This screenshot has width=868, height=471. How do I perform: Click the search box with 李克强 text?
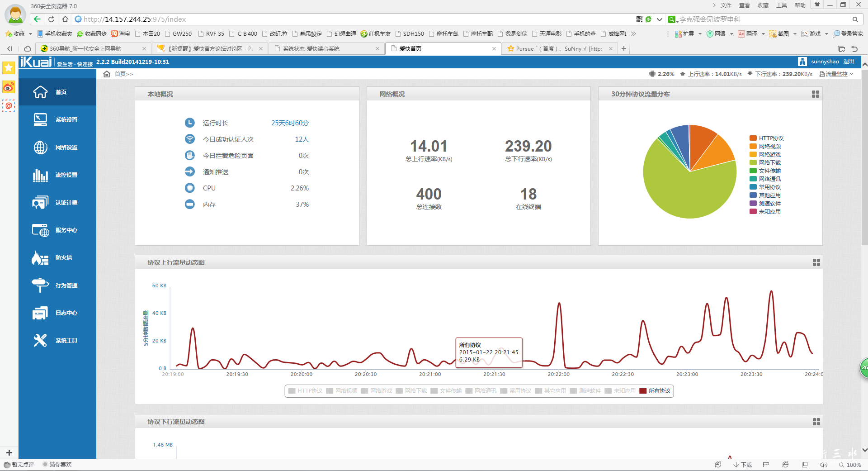(764, 19)
